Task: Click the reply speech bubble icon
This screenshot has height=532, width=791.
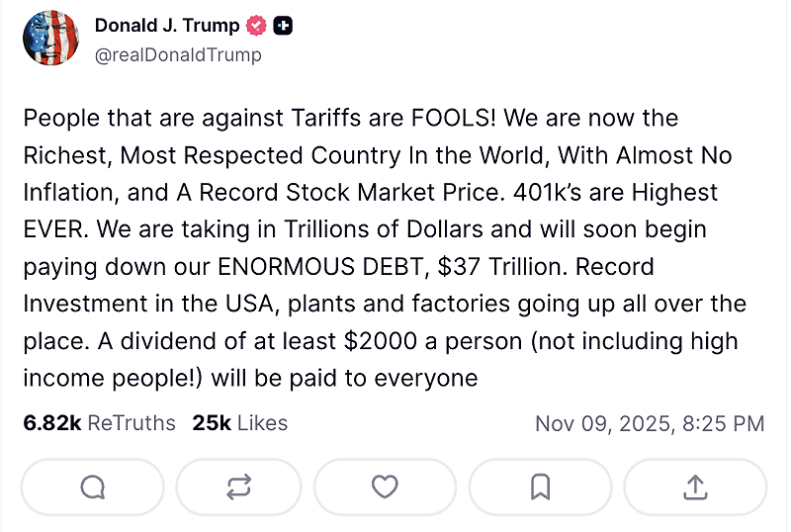Action: [x=92, y=487]
